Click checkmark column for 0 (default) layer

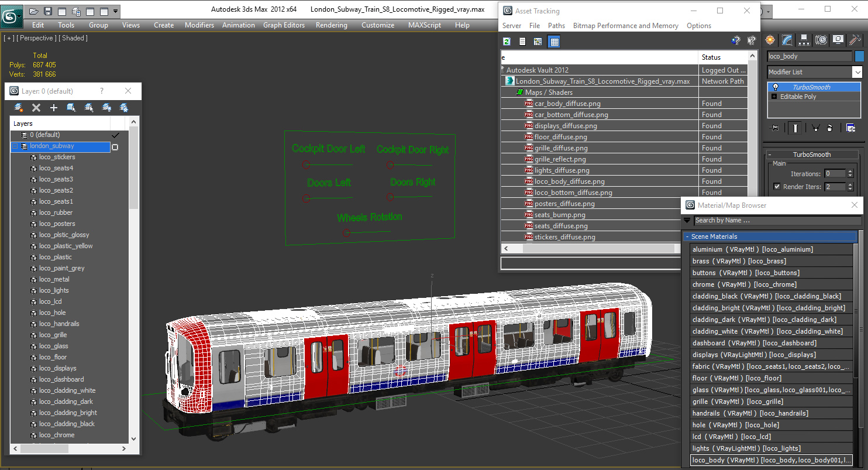[x=116, y=135]
